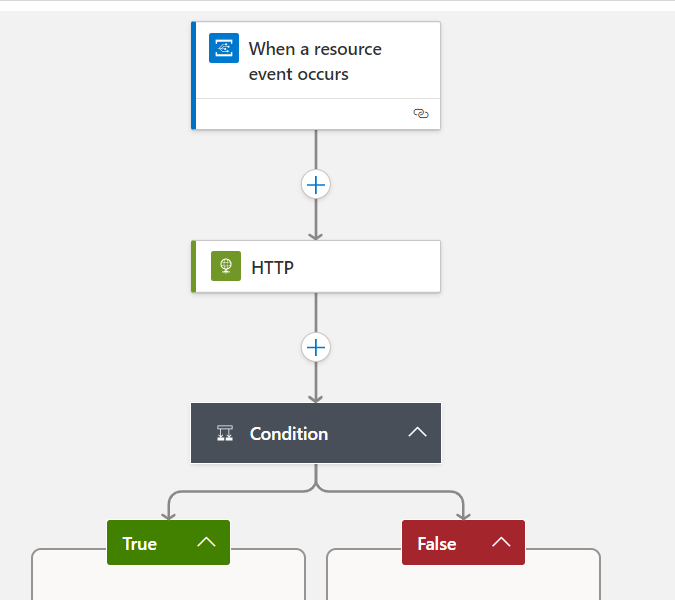Collapse the Condition block with its chevron
Screen dimensions: 675x600
point(417,432)
